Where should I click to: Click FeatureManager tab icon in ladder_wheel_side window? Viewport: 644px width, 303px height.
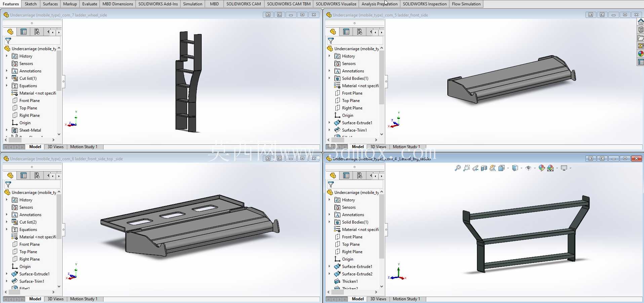point(10,32)
